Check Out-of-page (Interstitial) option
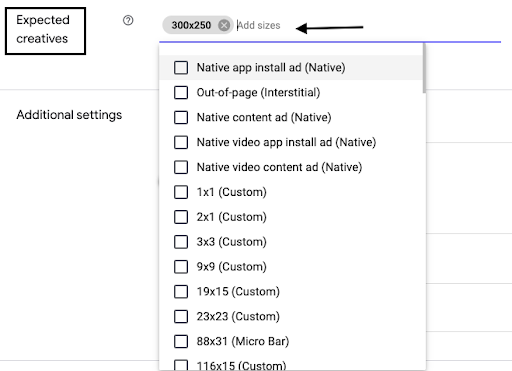The height and width of the screenshot is (371, 512). pos(181,92)
